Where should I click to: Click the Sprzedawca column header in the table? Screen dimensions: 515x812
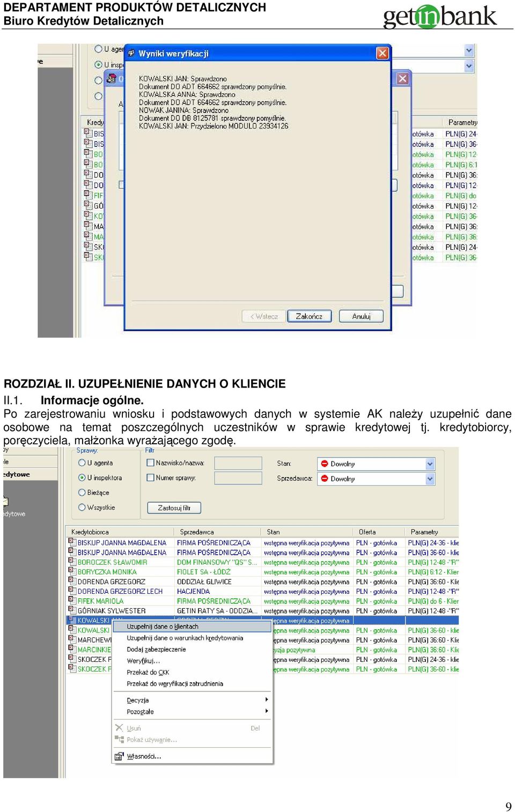218,532
